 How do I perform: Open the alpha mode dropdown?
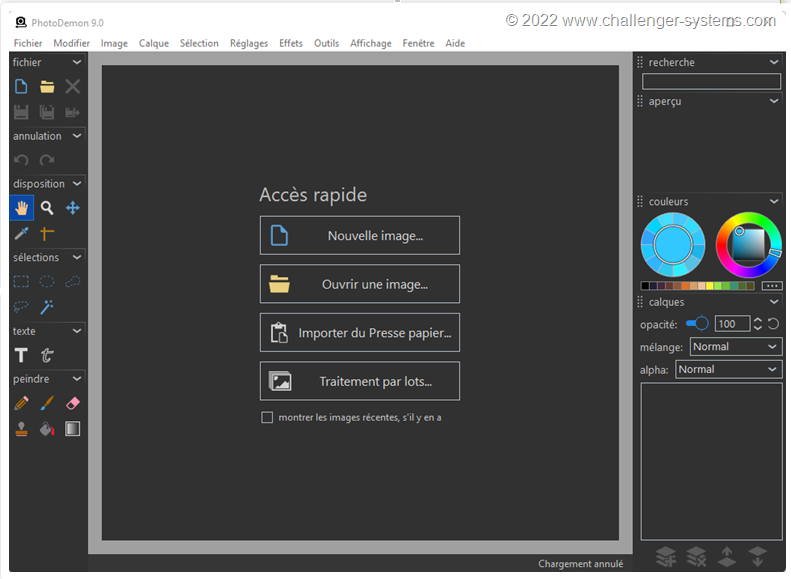tap(729, 369)
